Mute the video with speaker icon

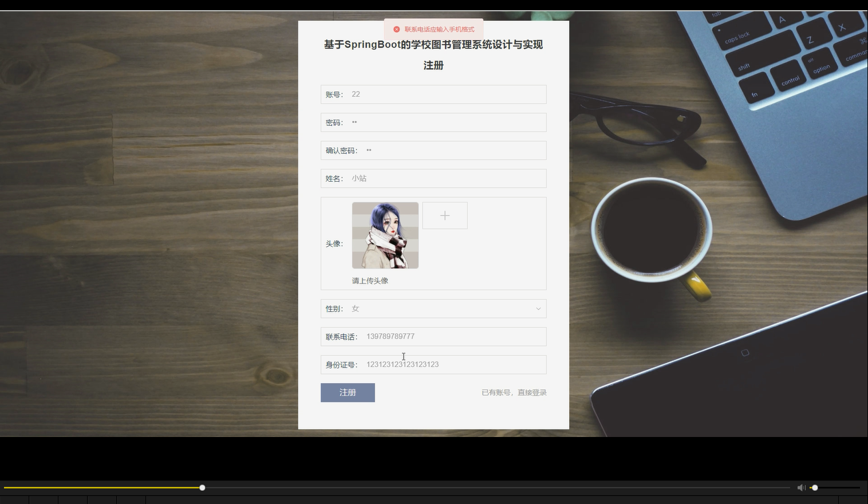[x=801, y=487]
